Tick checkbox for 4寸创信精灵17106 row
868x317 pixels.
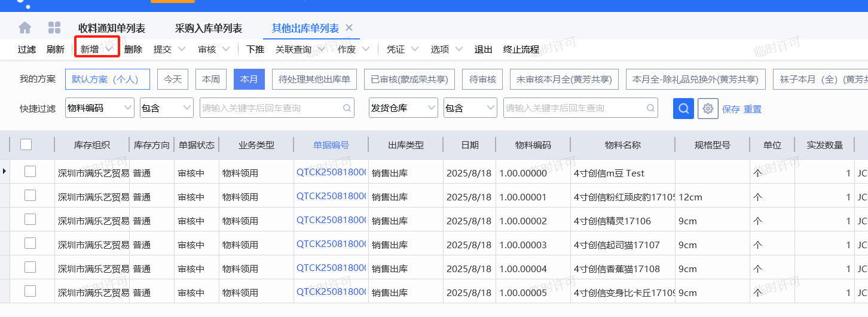30,220
